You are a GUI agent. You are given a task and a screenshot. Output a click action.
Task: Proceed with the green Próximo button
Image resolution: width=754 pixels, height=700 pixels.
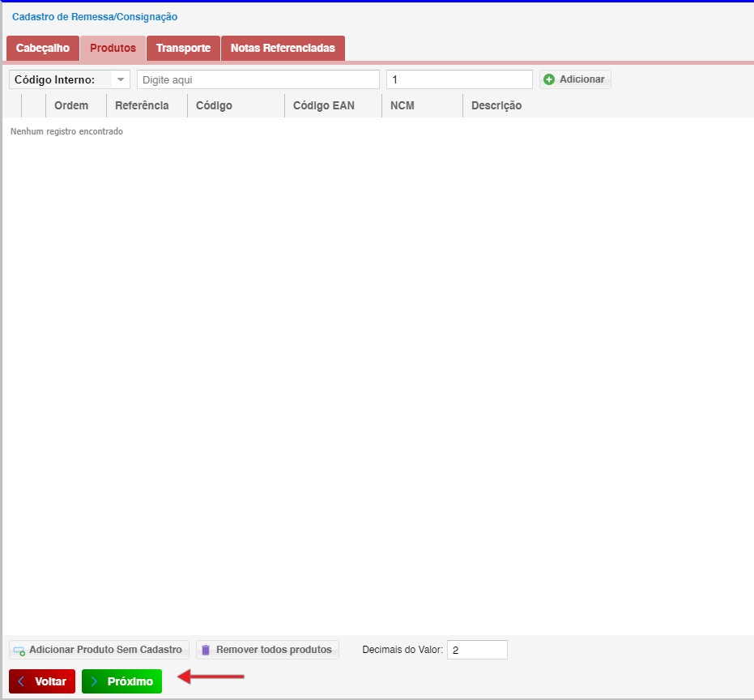click(x=121, y=681)
